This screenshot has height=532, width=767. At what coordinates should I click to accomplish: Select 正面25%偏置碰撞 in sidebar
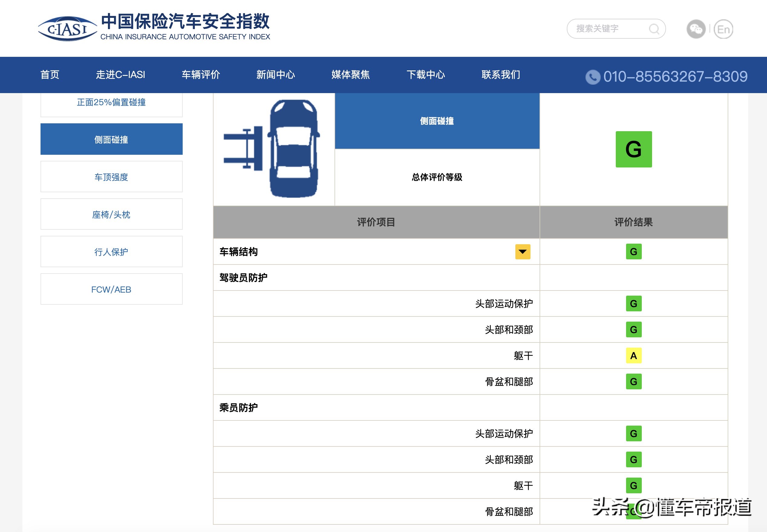point(111,102)
